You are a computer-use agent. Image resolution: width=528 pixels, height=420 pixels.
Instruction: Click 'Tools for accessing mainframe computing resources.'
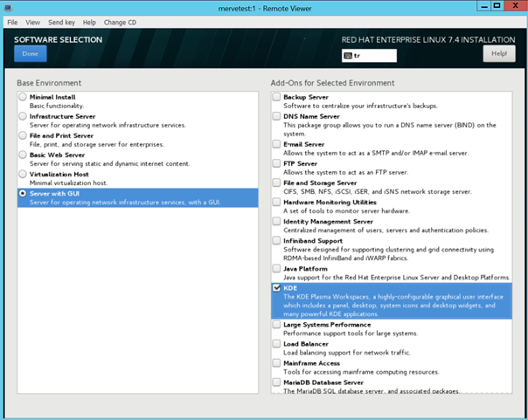click(361, 372)
